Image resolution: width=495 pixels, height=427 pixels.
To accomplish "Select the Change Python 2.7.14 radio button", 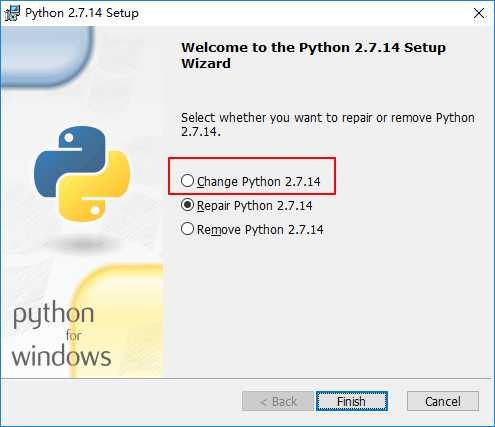I will pyautogui.click(x=187, y=181).
